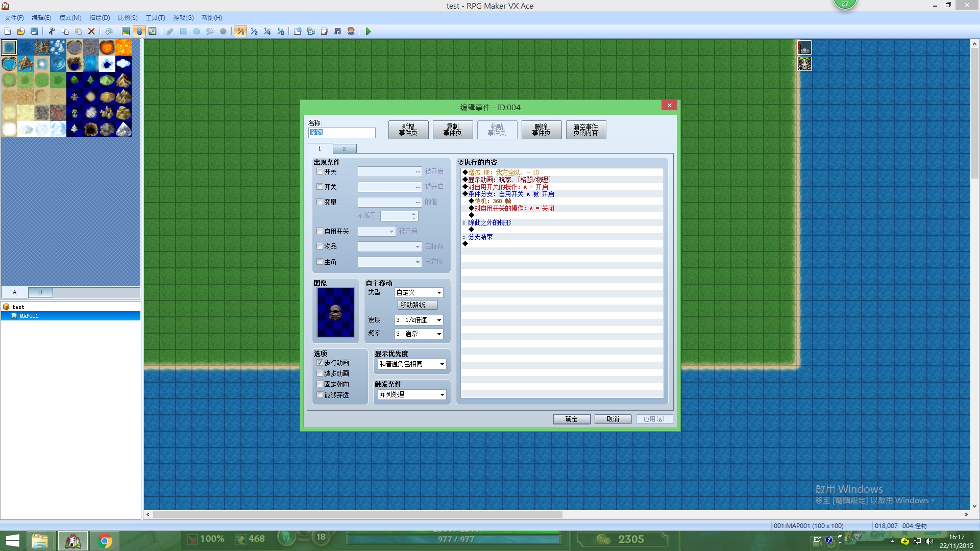Enable the 自用开关 condition checkbox

pyautogui.click(x=320, y=231)
